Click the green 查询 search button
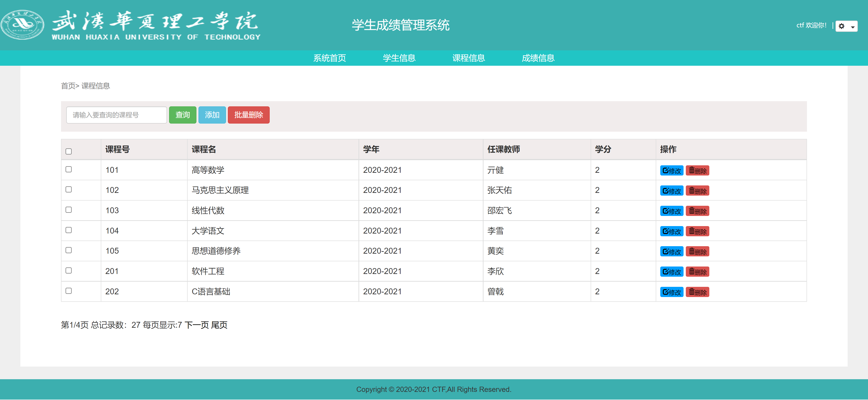 pyautogui.click(x=182, y=115)
